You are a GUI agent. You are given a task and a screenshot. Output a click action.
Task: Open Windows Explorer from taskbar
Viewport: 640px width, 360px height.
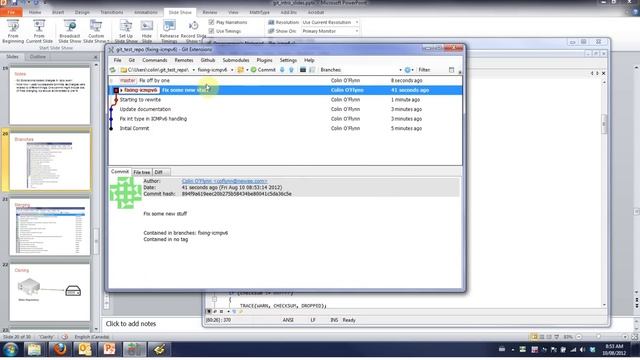coord(34,350)
